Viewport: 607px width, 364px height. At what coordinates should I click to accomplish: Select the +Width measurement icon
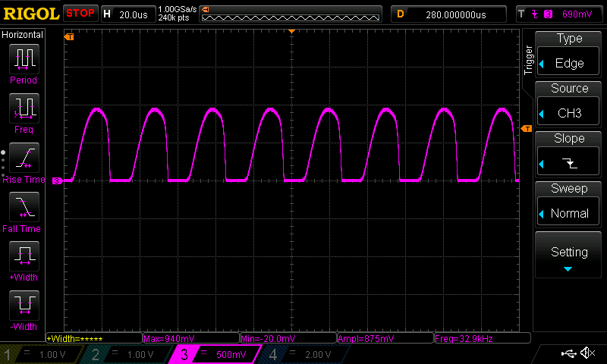(24, 256)
